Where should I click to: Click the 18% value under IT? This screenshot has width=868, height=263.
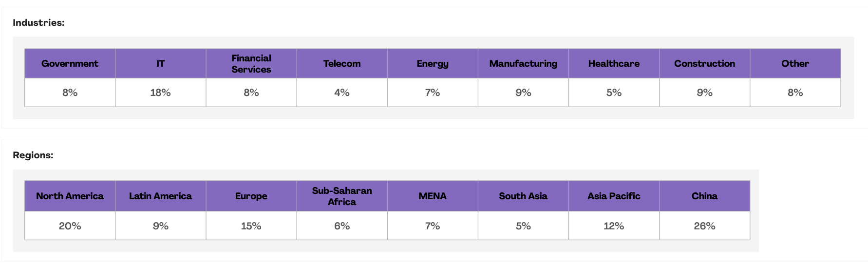160,93
